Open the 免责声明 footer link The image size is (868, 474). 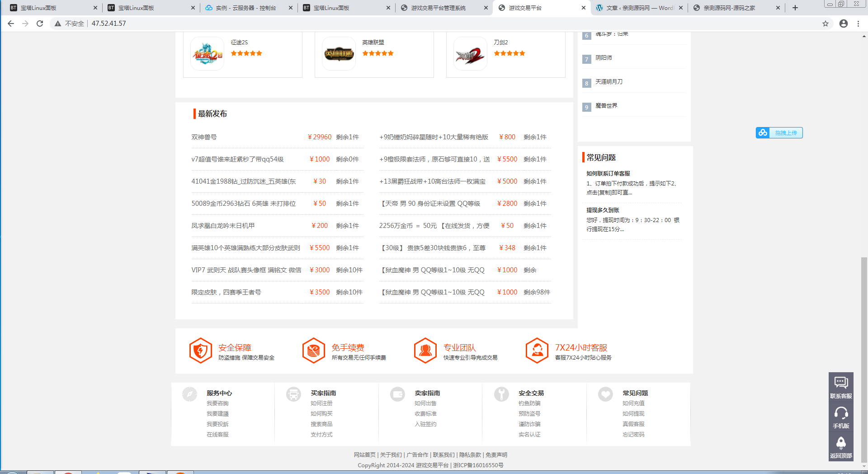(x=496, y=455)
